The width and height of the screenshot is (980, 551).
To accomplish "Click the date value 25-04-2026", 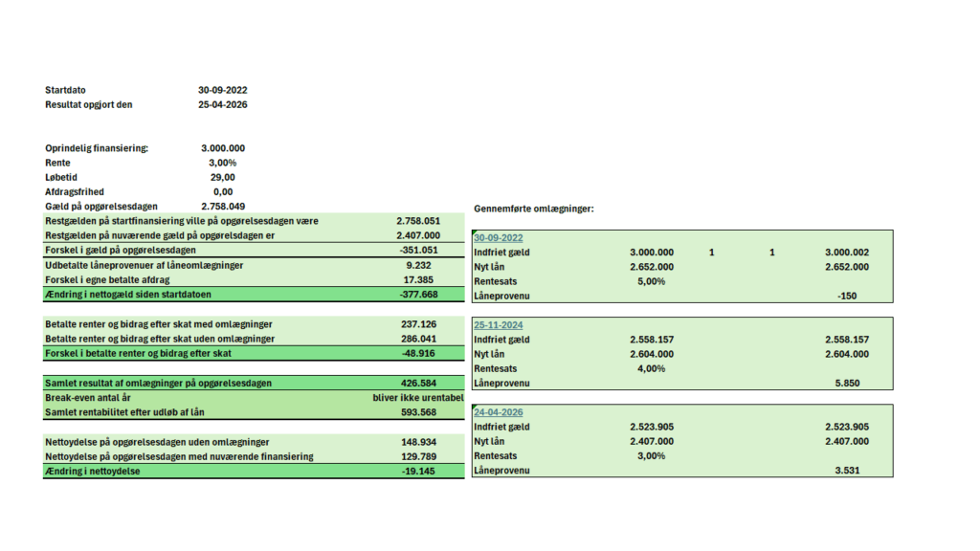I will 222,104.
